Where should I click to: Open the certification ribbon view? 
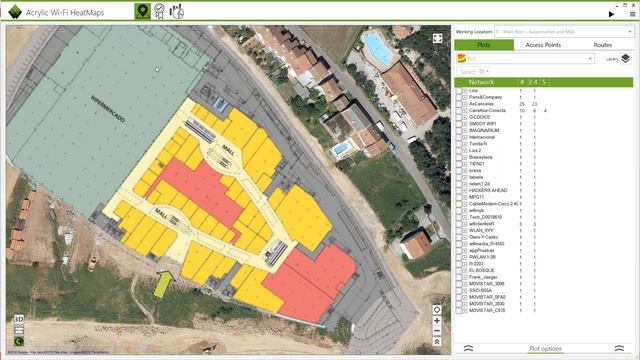(159, 11)
